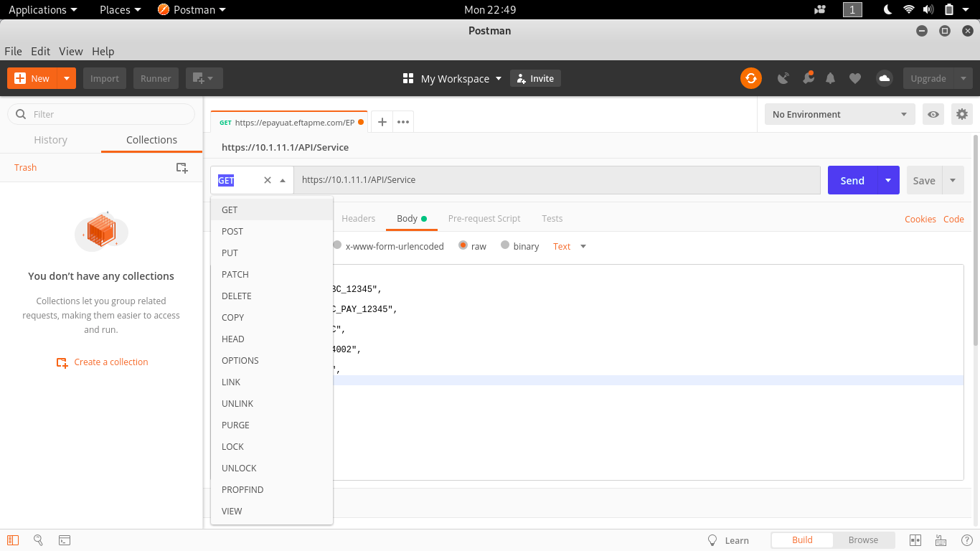Add a new request tab with plus
The width and height of the screenshot is (980, 551).
pos(382,122)
